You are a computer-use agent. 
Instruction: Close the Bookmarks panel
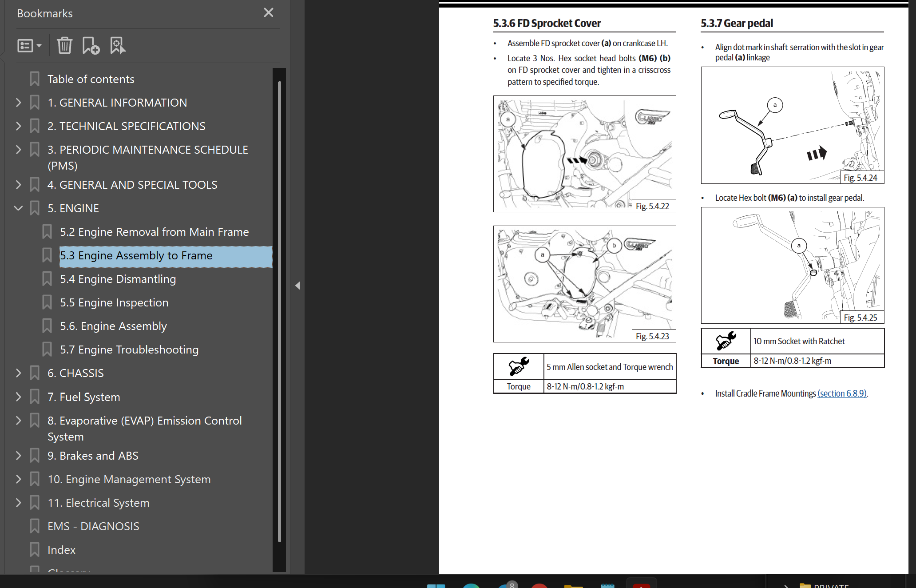(x=268, y=12)
